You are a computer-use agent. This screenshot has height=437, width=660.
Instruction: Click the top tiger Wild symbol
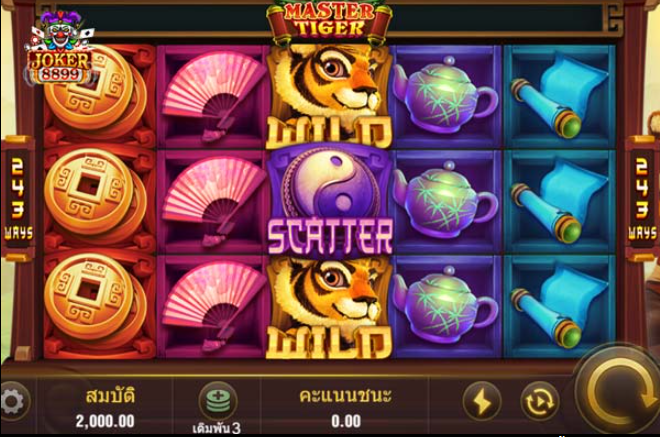pyautogui.click(x=330, y=96)
